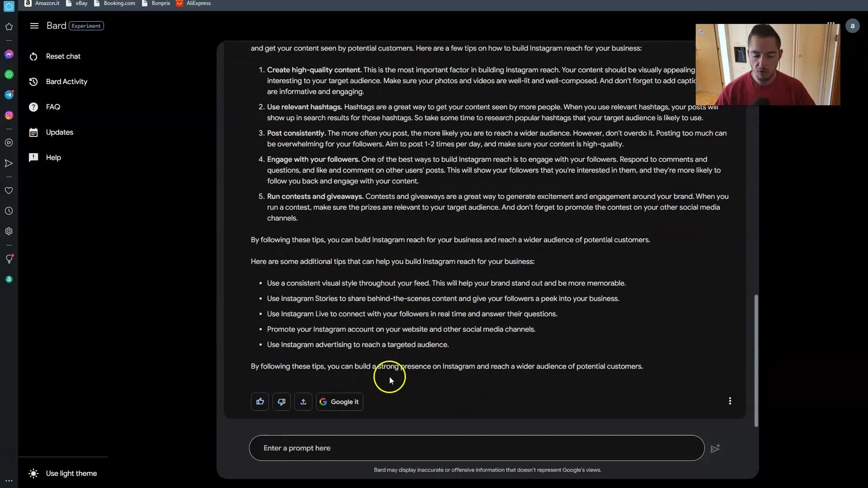Click the Google It button
868x488 pixels.
tap(339, 401)
